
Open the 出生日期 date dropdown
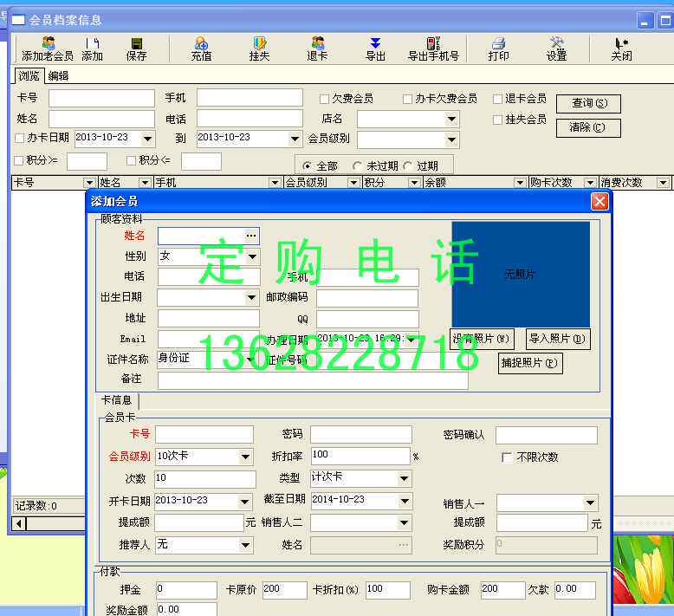(x=251, y=297)
